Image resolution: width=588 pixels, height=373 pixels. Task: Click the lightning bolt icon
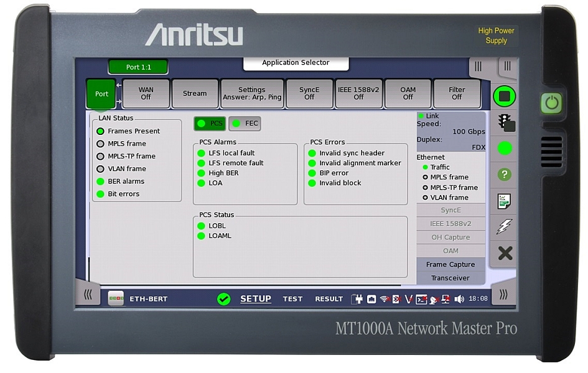tap(504, 227)
